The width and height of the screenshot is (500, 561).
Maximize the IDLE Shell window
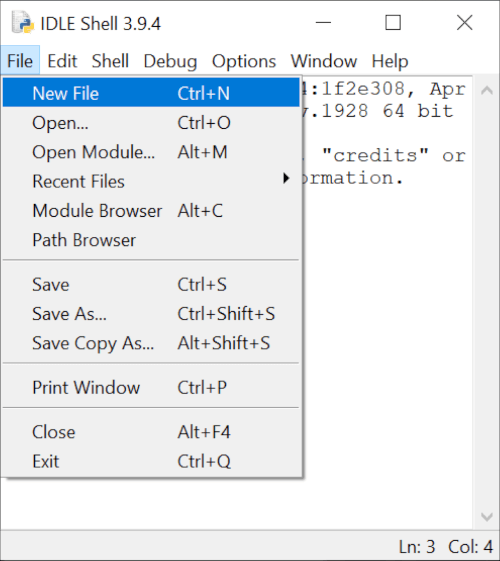[393, 23]
